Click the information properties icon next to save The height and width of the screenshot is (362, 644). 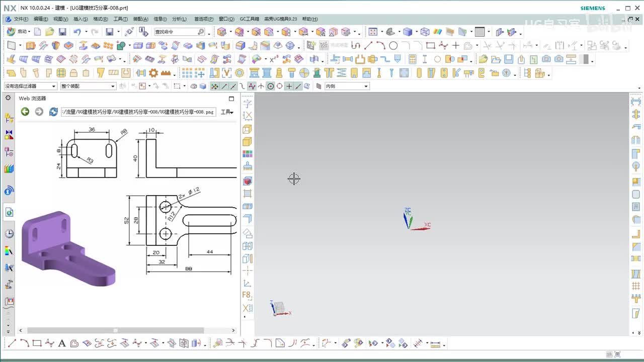tap(143, 32)
